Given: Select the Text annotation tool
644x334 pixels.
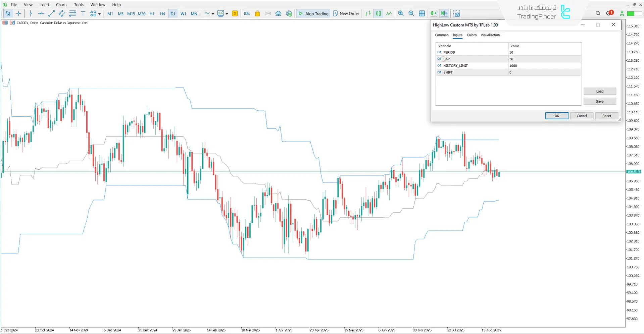Looking at the screenshot, I should (83, 13).
